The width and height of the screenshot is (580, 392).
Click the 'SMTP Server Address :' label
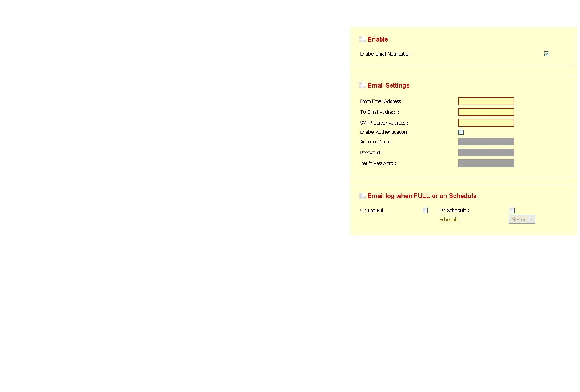[384, 123]
